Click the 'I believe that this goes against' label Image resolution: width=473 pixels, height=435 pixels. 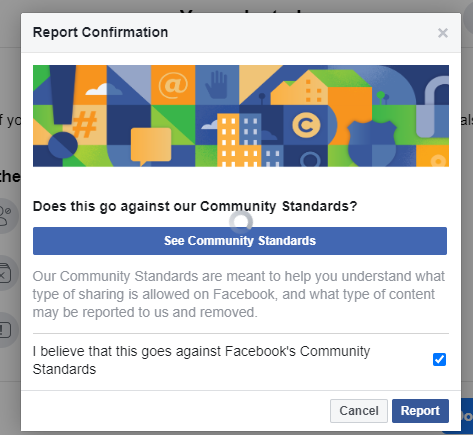tap(201, 360)
